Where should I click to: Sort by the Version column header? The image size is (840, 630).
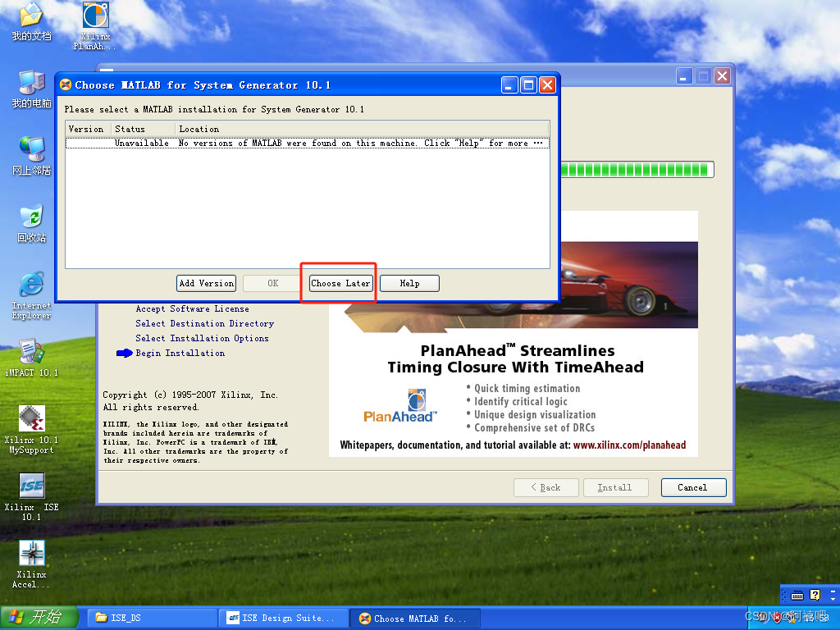coord(89,129)
